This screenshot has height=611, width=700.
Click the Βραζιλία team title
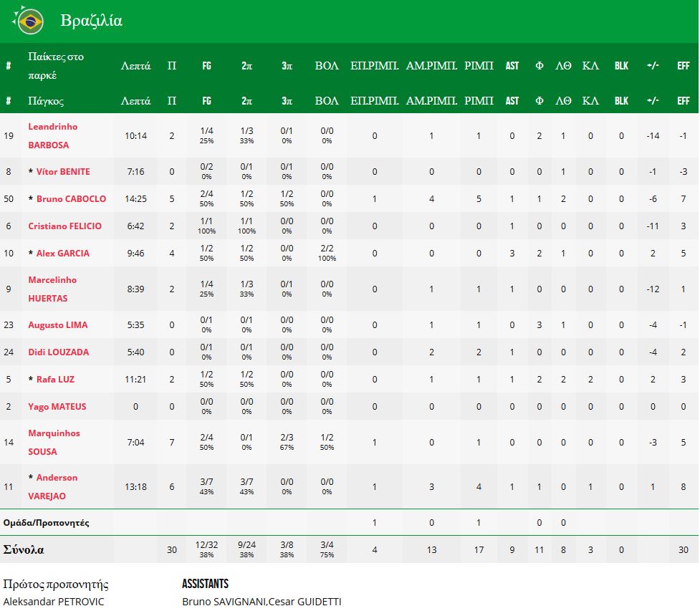tap(92, 21)
